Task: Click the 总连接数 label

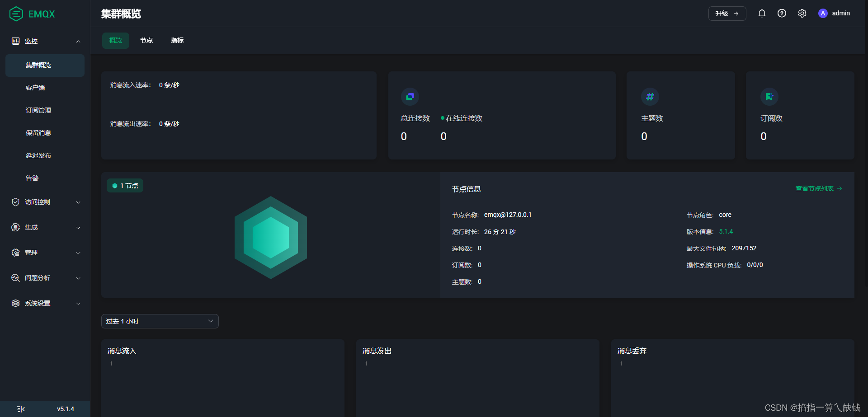Action: pyautogui.click(x=415, y=118)
